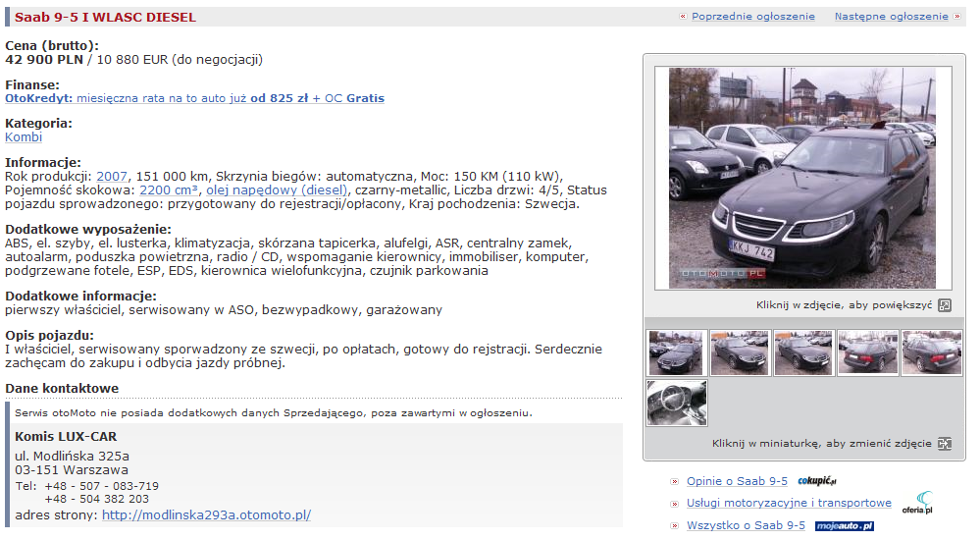This screenshot has width=980, height=541.
Task: Open Wszystko o Saab 9-5 link
Action: point(746,525)
